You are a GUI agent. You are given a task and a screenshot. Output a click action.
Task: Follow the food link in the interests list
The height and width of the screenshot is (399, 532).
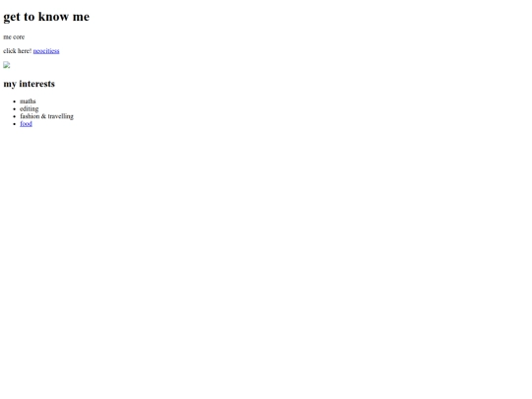point(27,124)
